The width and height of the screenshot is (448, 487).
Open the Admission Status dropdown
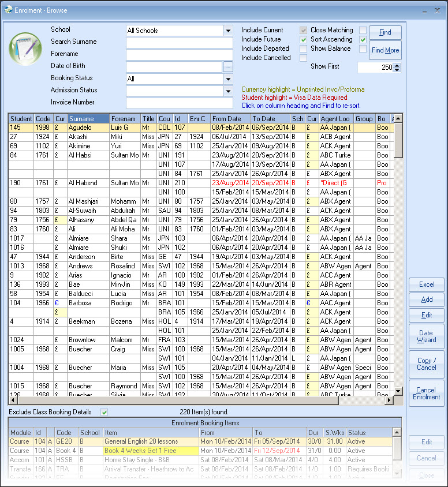pos(228,91)
